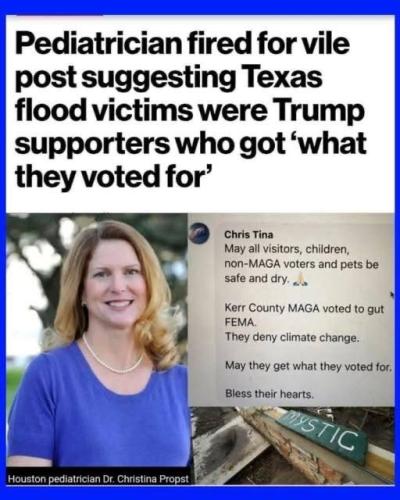This screenshot has height=500, width=400.
Task: Click the 'May they get what they voted for' line
Action: coord(308,367)
